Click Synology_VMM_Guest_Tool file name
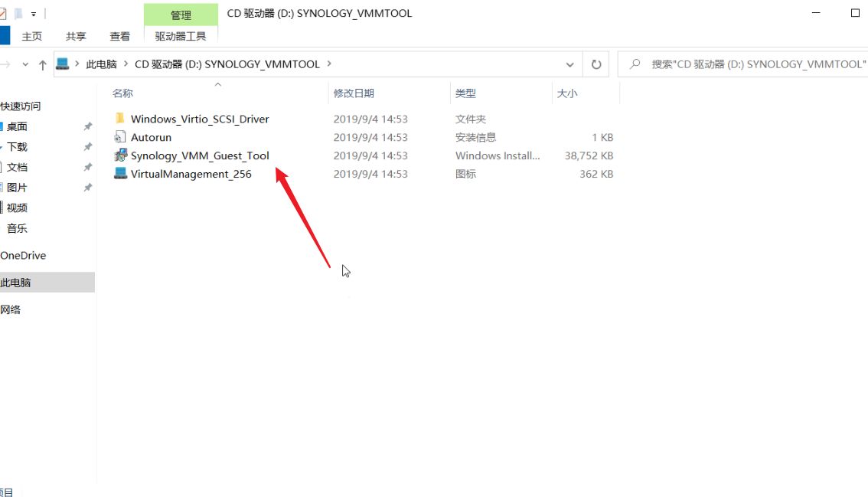Screen dimensions: 868x497 [x=200, y=155]
